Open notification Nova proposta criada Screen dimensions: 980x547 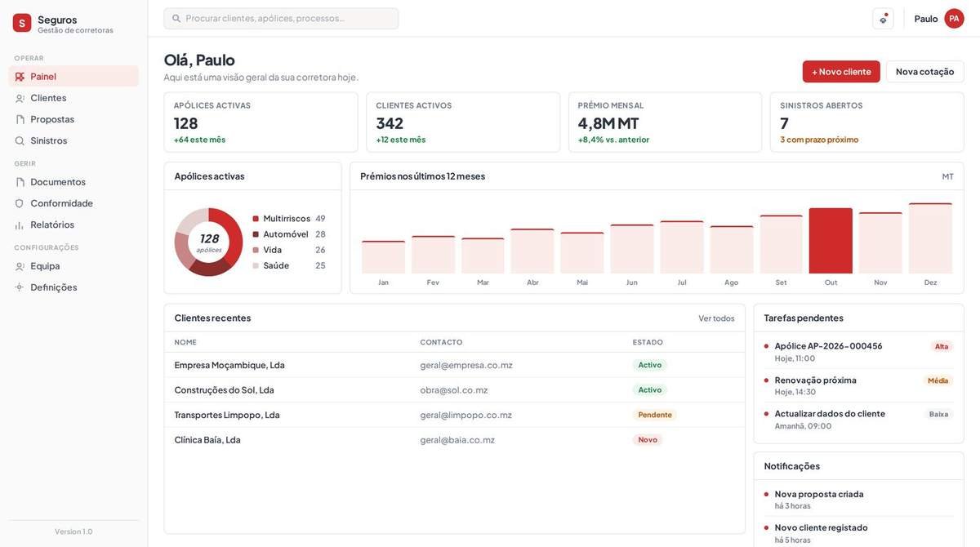click(819, 494)
